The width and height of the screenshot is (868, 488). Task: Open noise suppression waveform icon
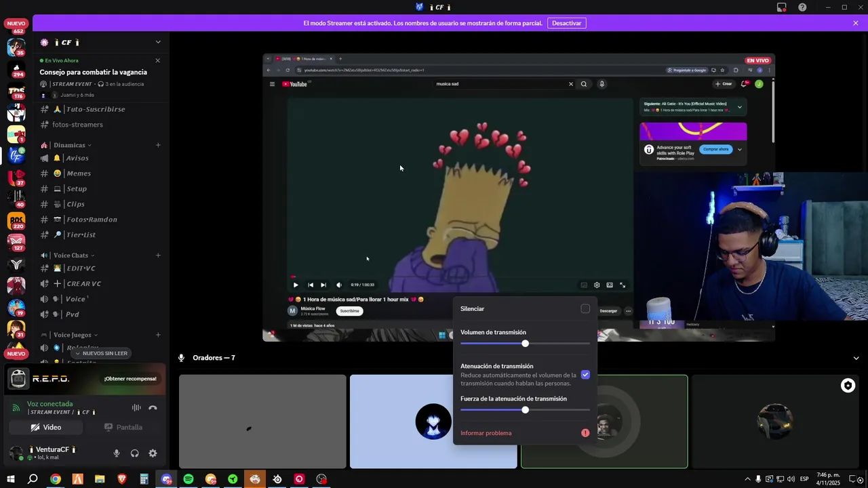[x=136, y=407]
